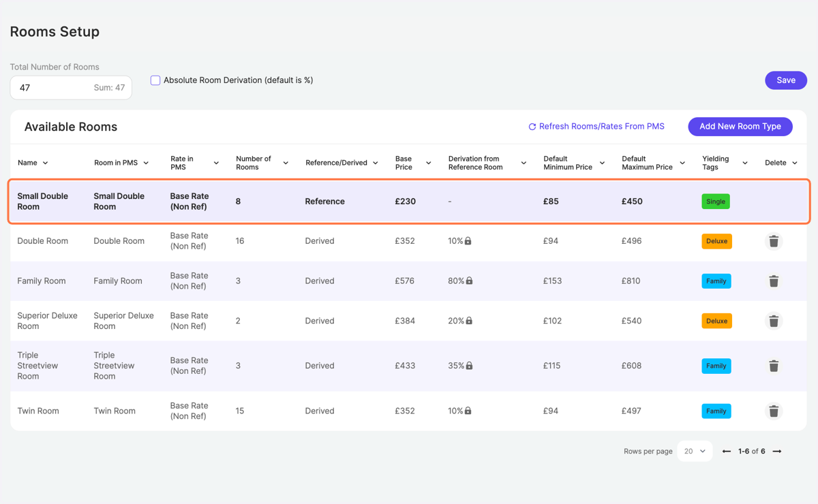Screen dimensions: 818x504
Task: Click room count 15 for Twin Room
Action: [x=240, y=411]
